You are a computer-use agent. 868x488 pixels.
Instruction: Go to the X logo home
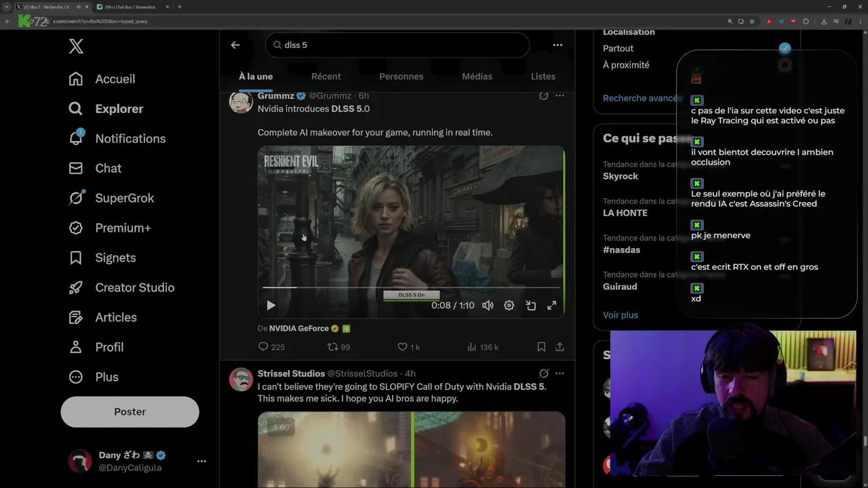[76, 46]
